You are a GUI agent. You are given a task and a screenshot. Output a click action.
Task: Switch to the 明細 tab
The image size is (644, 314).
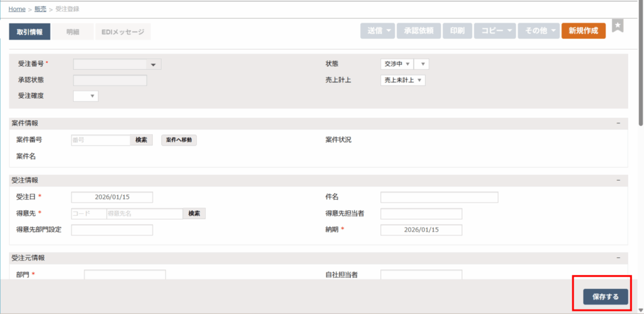coord(72,31)
